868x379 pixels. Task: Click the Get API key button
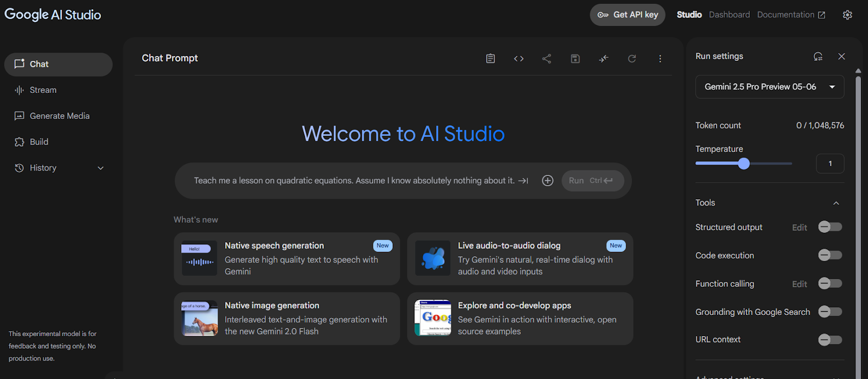pyautogui.click(x=628, y=15)
